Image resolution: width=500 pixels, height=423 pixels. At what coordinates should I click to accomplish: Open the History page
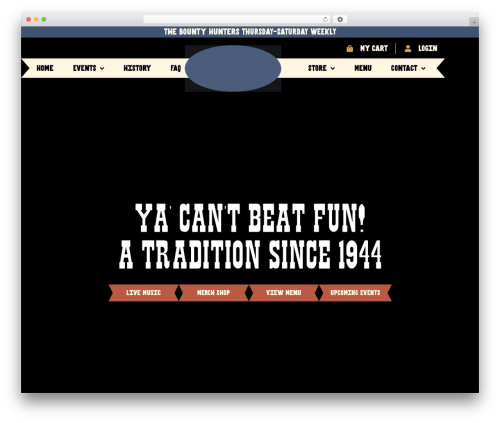[137, 68]
